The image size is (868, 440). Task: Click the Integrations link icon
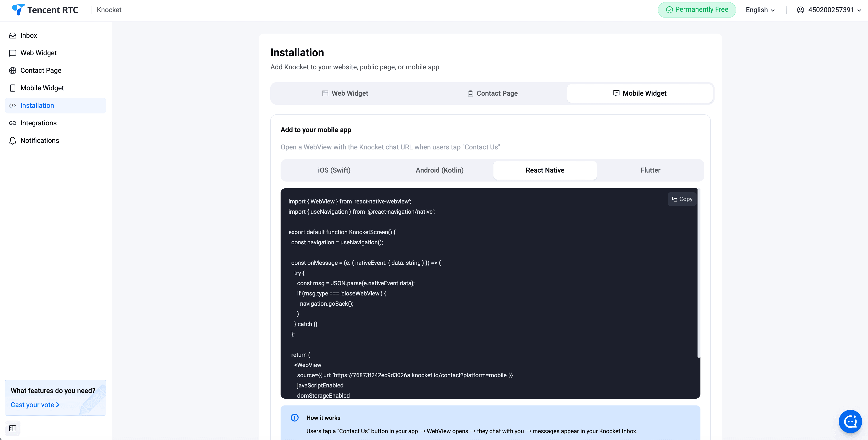[x=13, y=123]
